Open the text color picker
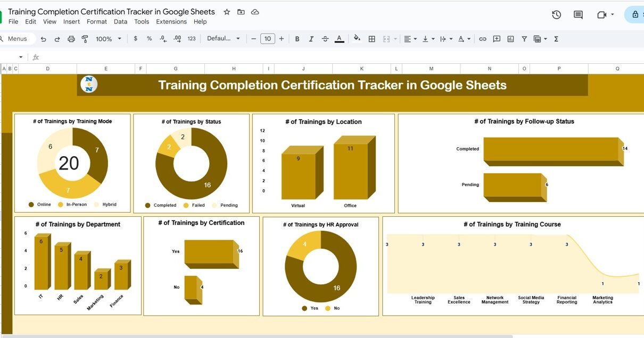The image size is (644, 338). point(339,39)
